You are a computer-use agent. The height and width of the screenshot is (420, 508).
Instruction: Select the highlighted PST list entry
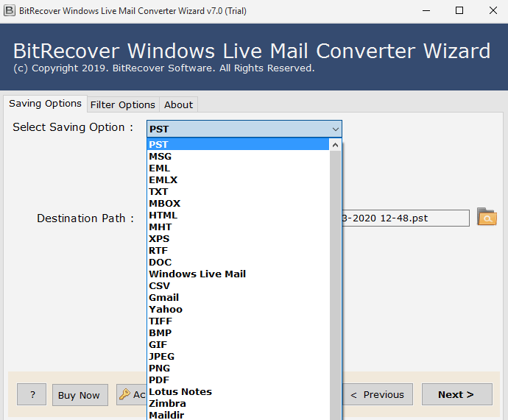coord(158,144)
